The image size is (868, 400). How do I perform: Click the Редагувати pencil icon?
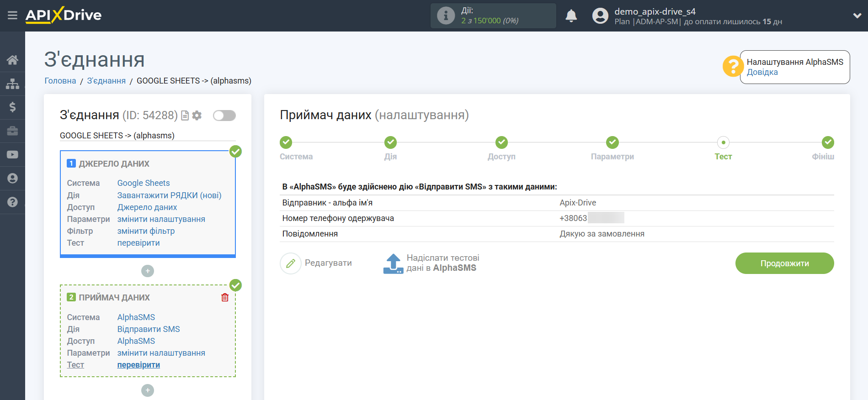pyautogui.click(x=291, y=263)
